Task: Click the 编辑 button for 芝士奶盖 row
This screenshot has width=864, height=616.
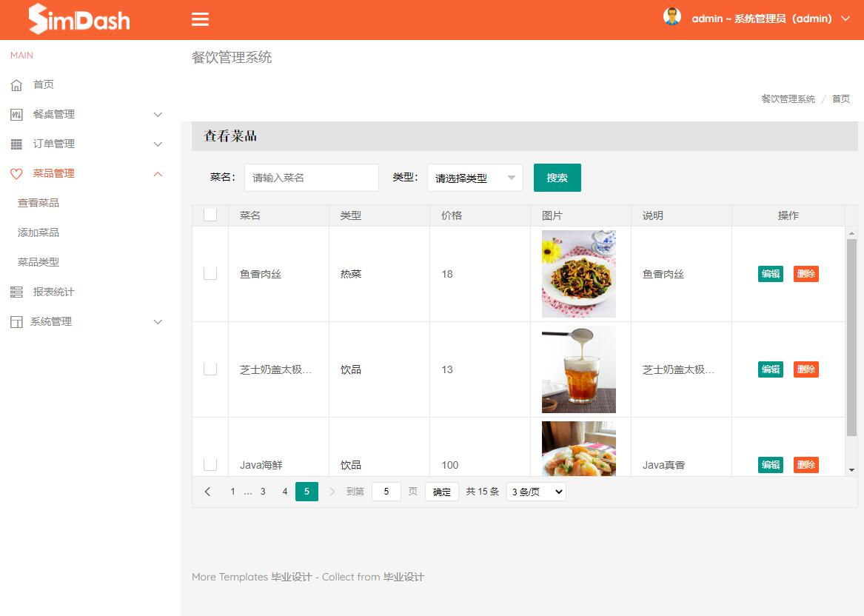Action: click(770, 369)
